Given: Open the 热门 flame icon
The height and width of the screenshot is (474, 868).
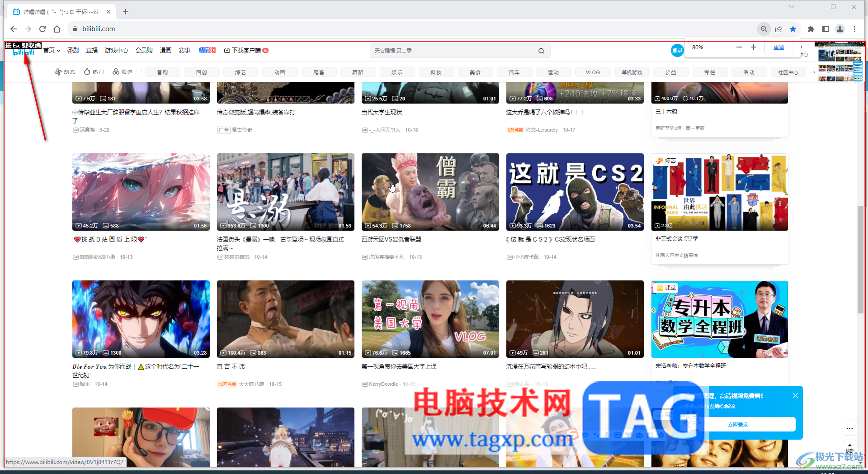Looking at the screenshot, I should [87, 72].
